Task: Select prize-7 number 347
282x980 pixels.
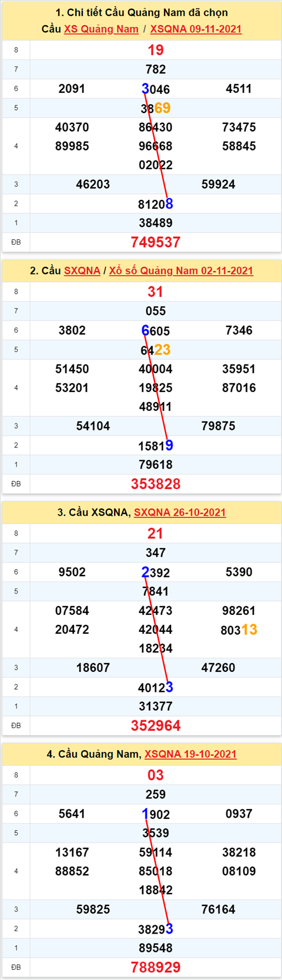Action: [156, 553]
